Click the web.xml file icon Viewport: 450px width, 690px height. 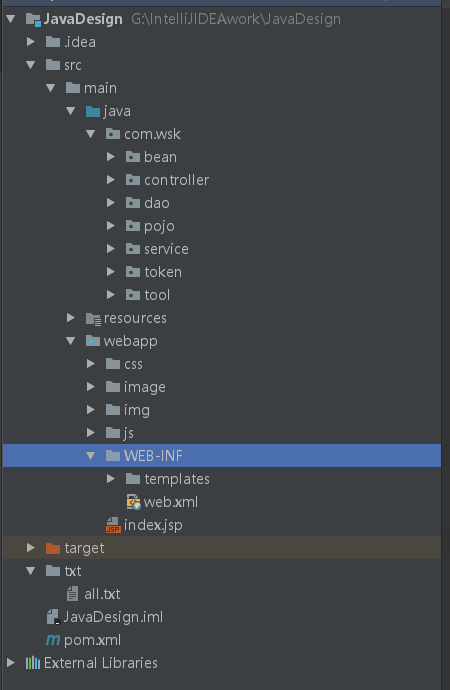click(x=133, y=502)
